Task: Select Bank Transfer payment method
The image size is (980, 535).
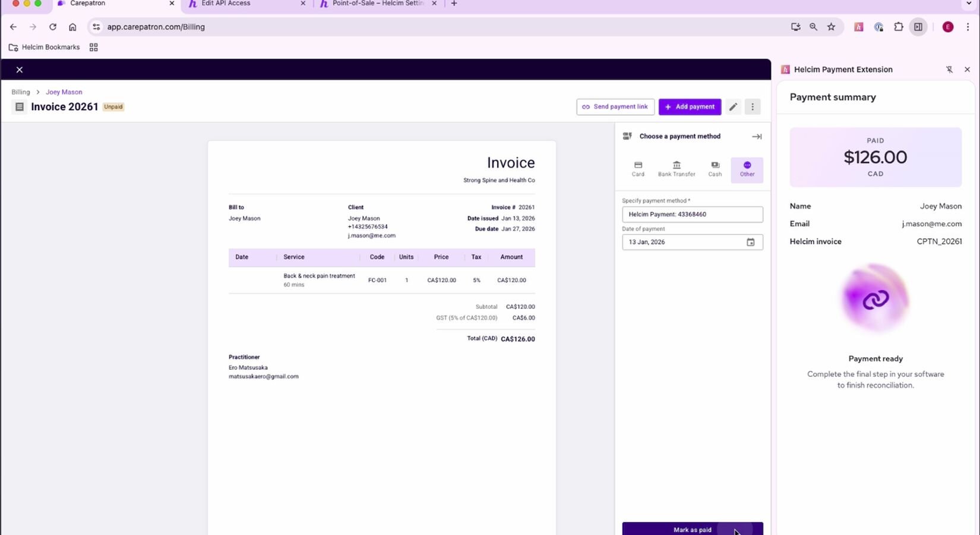Action: [x=676, y=169]
